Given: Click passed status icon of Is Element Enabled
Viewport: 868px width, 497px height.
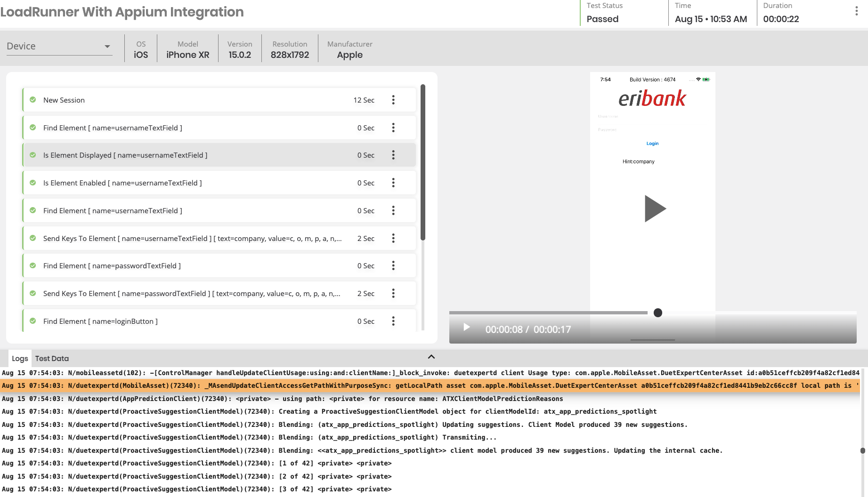Looking at the screenshot, I should [x=33, y=183].
